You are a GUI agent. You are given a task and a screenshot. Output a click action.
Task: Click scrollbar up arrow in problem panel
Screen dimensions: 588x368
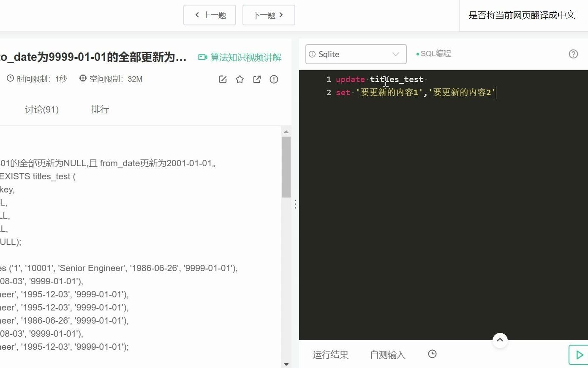[286, 132]
